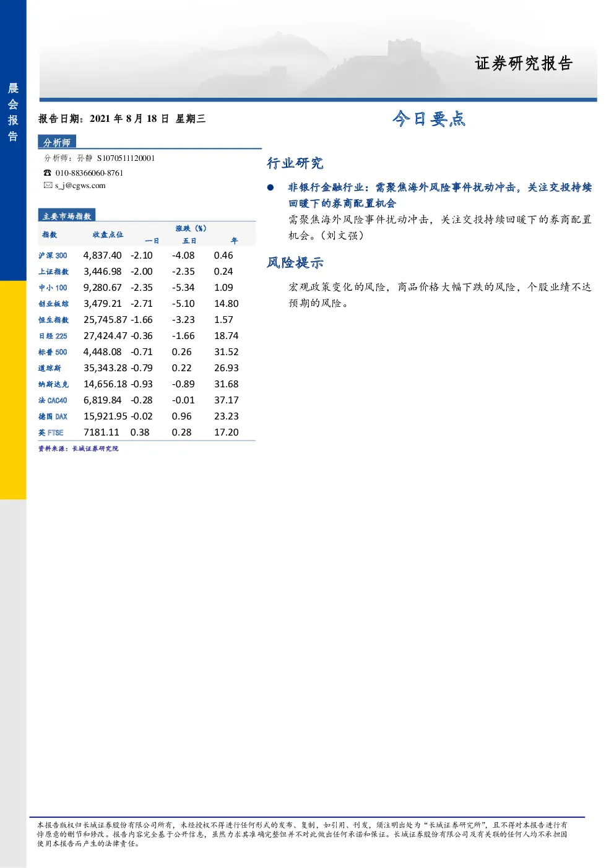Click the 风险提示 section heading
The width and height of the screenshot is (614, 868).
295,263
